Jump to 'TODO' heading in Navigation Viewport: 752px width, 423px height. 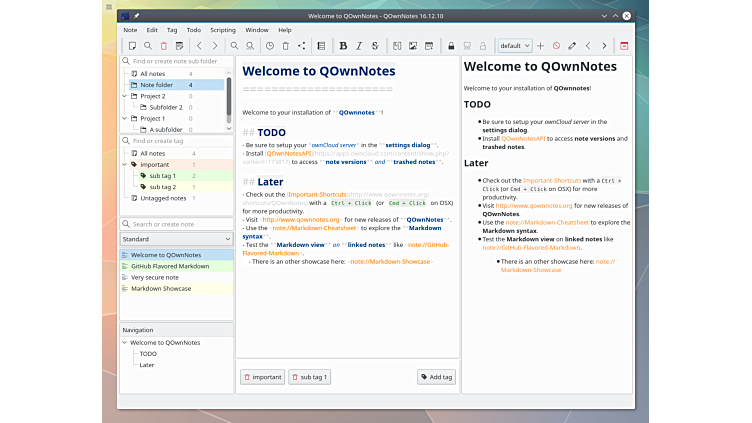148,353
